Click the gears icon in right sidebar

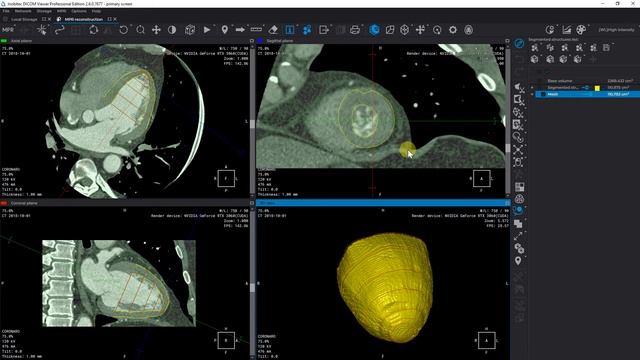point(519,249)
